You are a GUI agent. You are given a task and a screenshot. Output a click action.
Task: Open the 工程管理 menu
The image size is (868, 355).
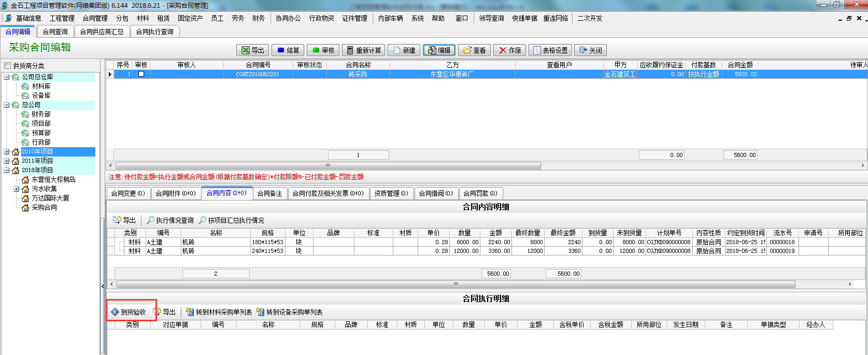62,18
